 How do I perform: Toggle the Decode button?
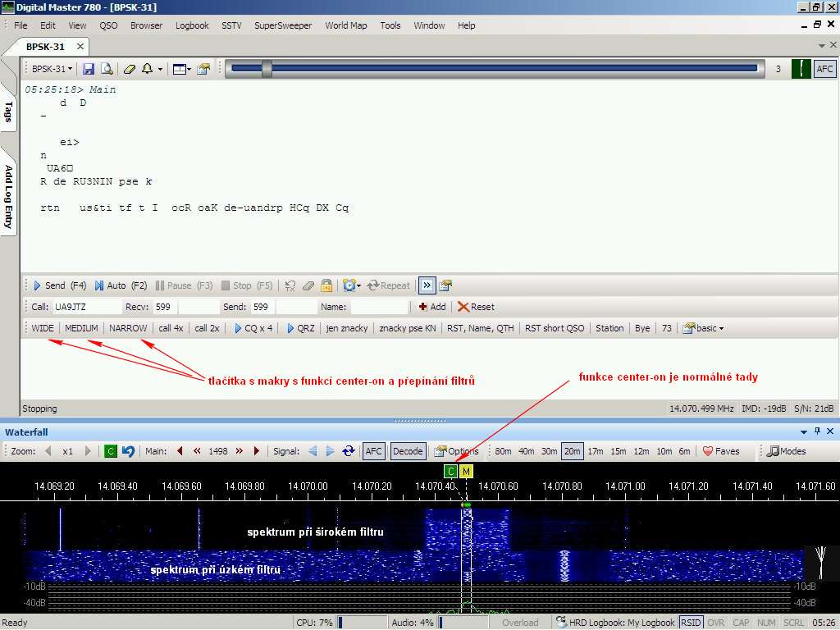tap(408, 451)
